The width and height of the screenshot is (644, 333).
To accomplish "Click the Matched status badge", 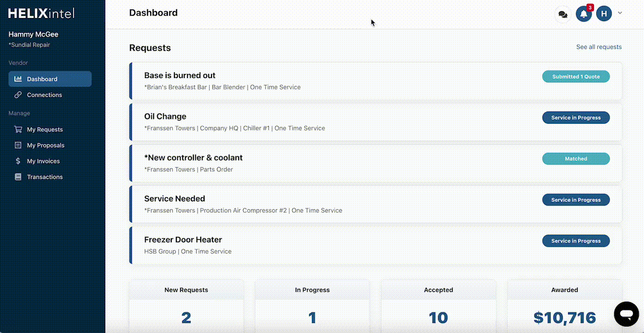I will pos(576,159).
